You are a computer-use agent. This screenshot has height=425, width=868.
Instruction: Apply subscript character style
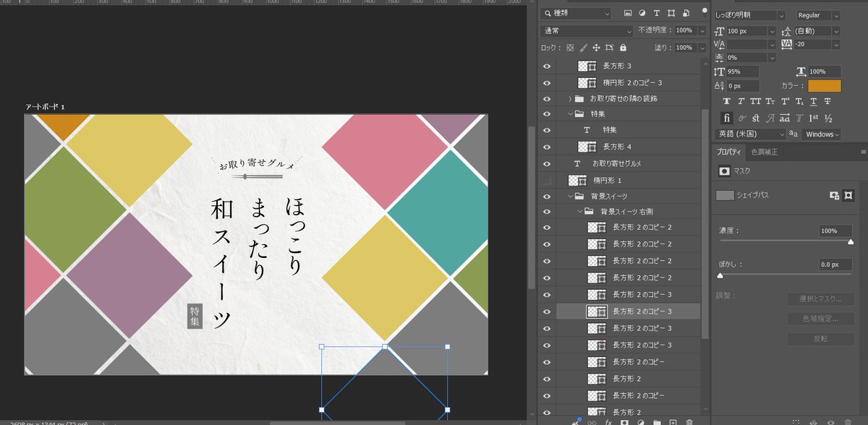coord(799,102)
